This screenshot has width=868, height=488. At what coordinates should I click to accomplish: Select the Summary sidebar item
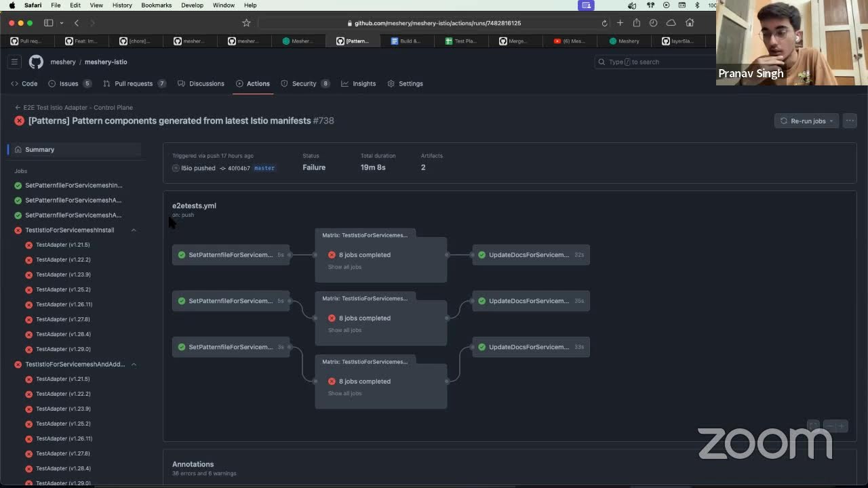click(x=75, y=149)
